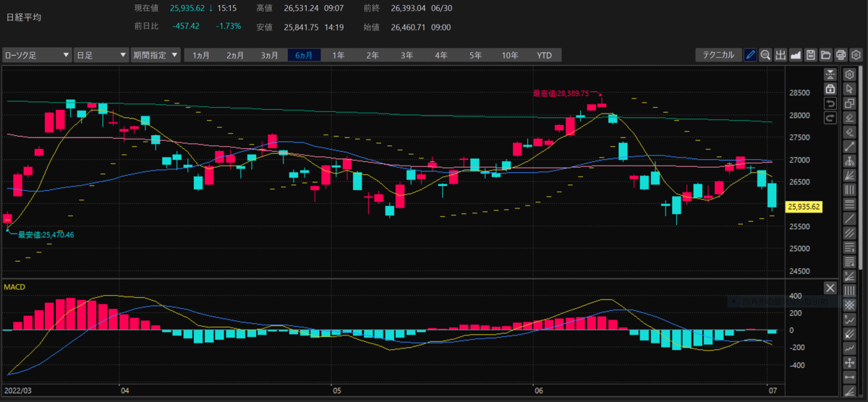
Task: Click the 日経平均 title text
Action: coord(24,16)
